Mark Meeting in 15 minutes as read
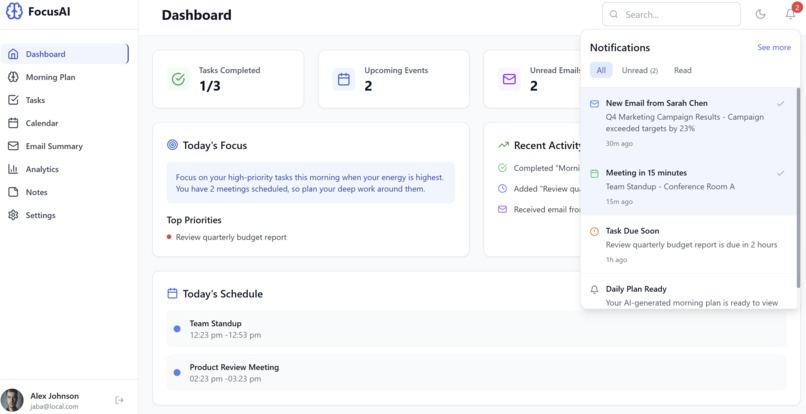 click(780, 173)
